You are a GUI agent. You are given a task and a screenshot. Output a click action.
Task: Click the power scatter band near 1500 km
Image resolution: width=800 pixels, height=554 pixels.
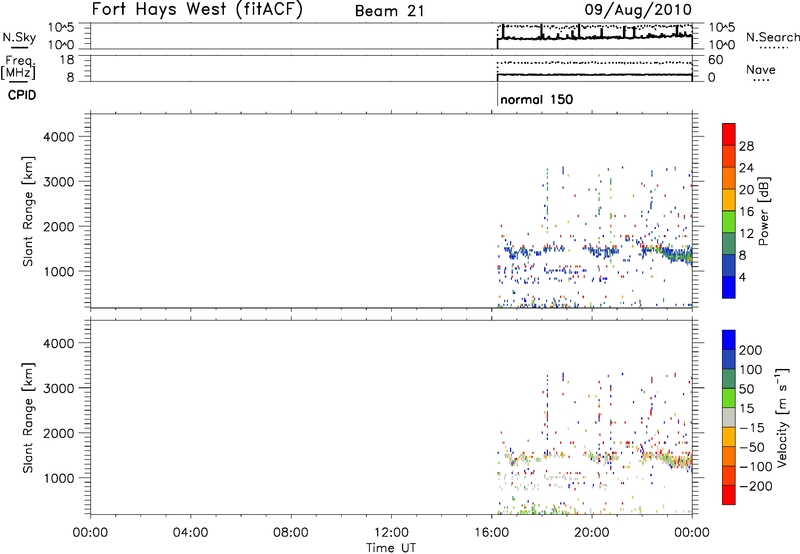pos(595,250)
